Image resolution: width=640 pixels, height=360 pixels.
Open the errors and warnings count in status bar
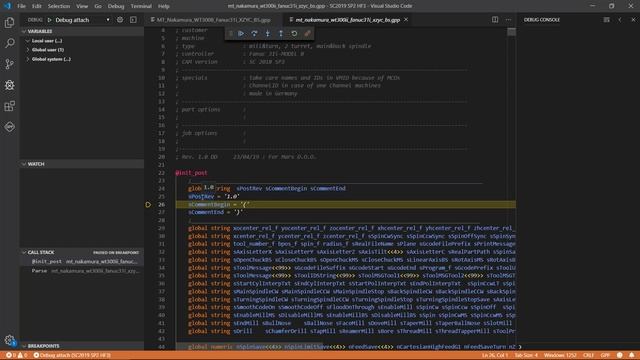(x=16, y=355)
